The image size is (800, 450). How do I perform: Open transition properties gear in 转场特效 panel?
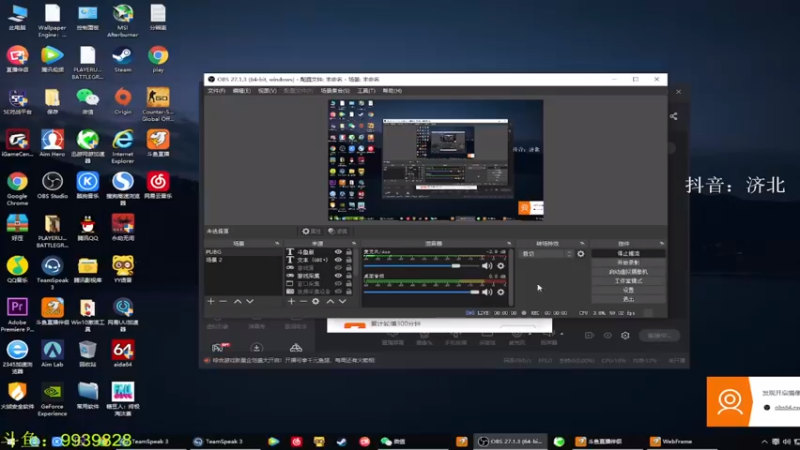click(581, 254)
